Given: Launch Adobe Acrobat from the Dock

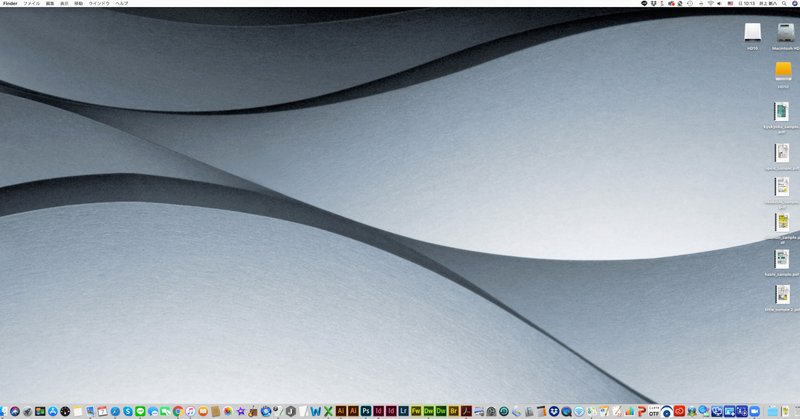Looking at the screenshot, I should (466, 411).
